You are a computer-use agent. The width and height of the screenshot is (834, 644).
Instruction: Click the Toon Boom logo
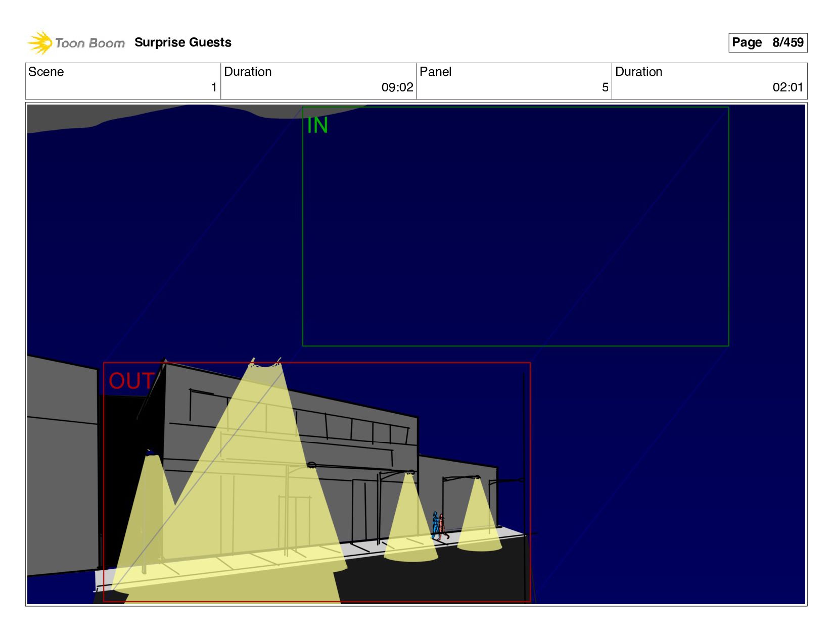(x=76, y=42)
